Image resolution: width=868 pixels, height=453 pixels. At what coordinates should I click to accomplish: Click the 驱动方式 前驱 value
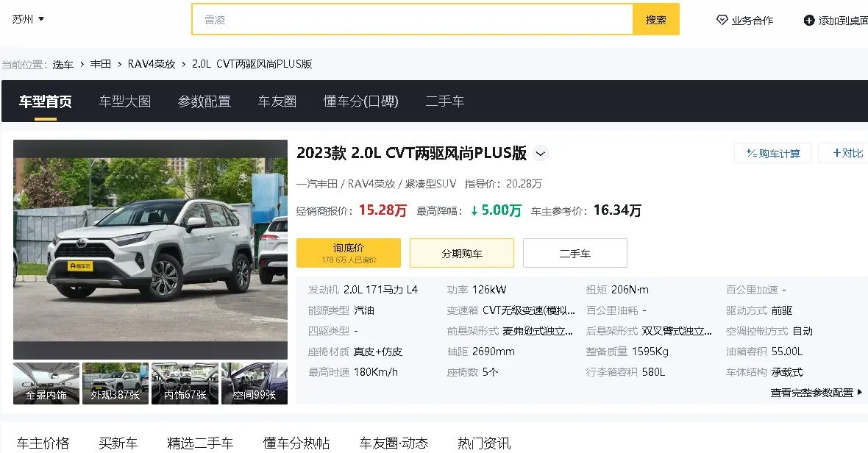(782, 310)
